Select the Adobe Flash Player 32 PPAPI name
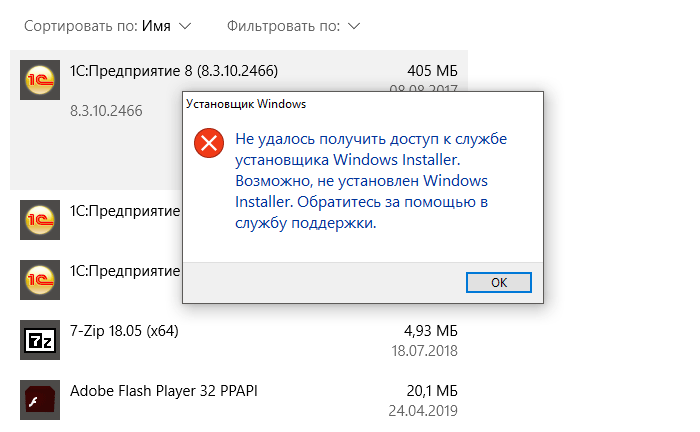This screenshot has height=432, width=700. (164, 389)
